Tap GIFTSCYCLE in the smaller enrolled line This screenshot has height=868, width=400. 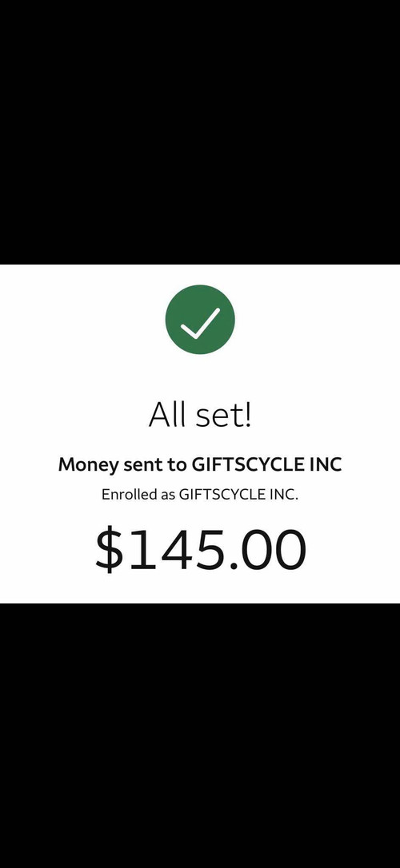222,494
